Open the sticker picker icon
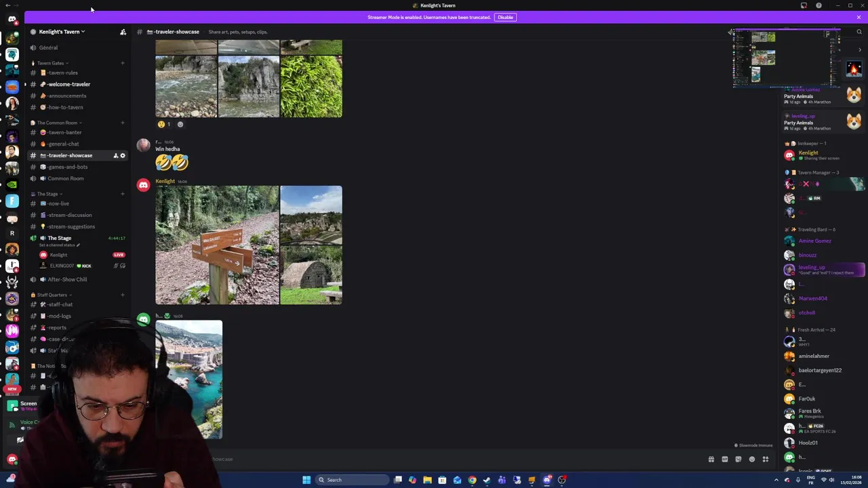The image size is (868, 488). coord(738,460)
